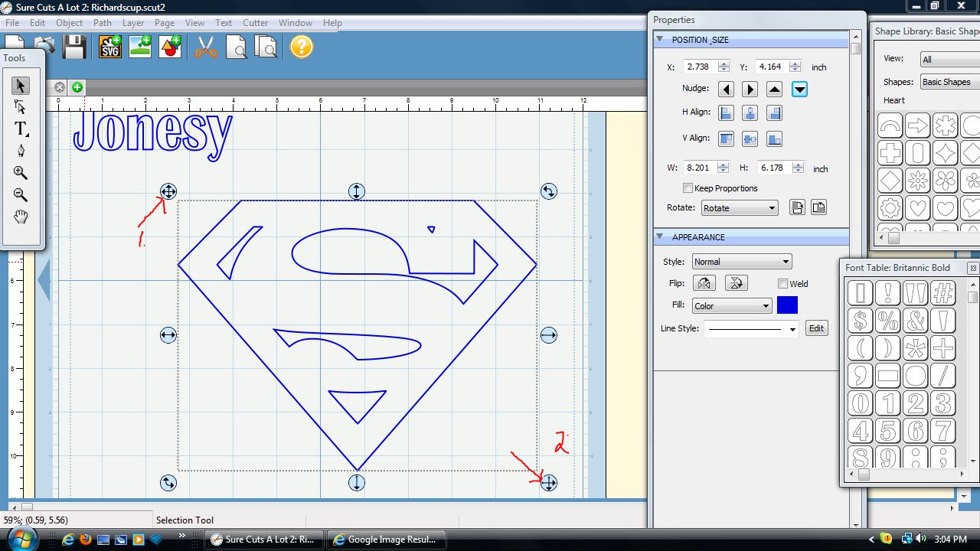The width and height of the screenshot is (980, 551).
Task: Add a new page with green plus
Action: coord(77,87)
